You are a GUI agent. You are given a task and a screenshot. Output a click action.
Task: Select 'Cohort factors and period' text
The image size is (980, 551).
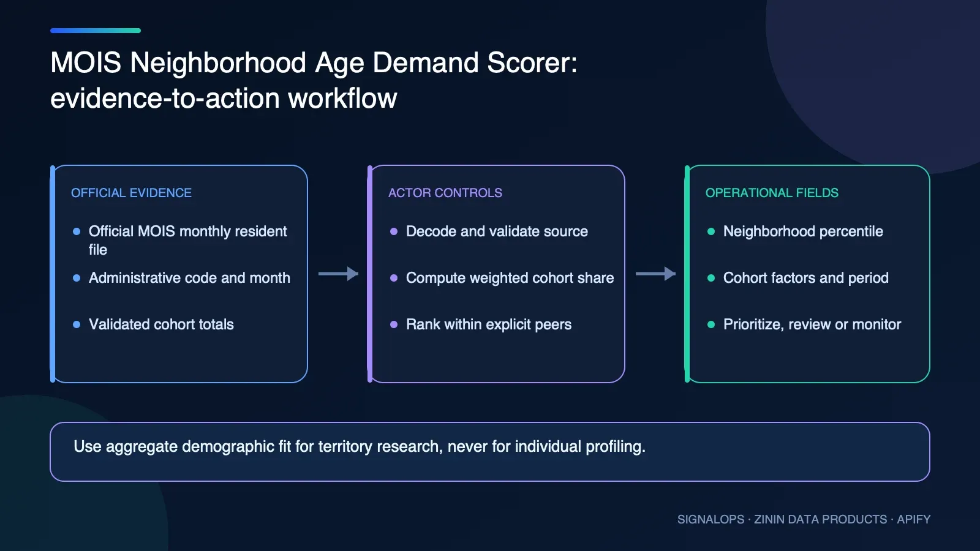point(805,278)
